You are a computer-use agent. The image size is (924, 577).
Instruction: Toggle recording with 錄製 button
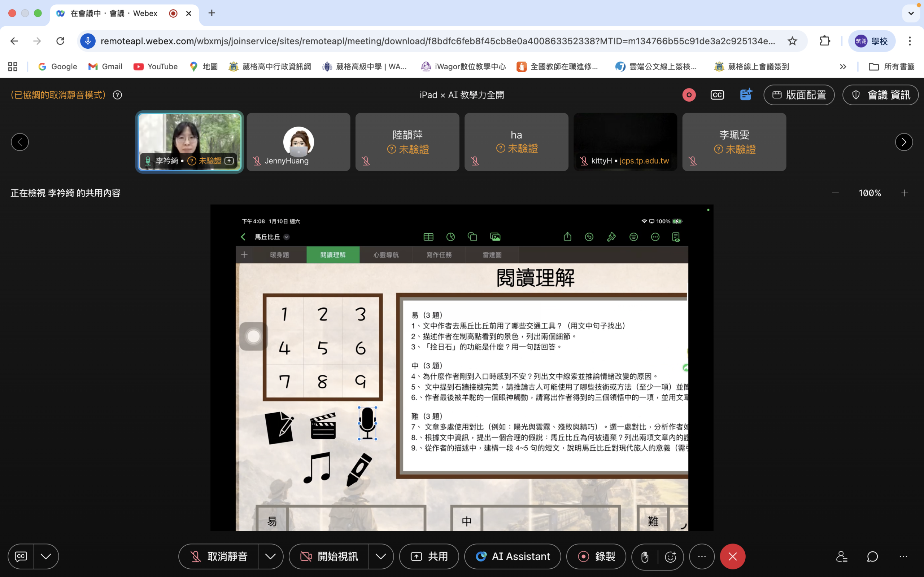pyautogui.click(x=596, y=556)
